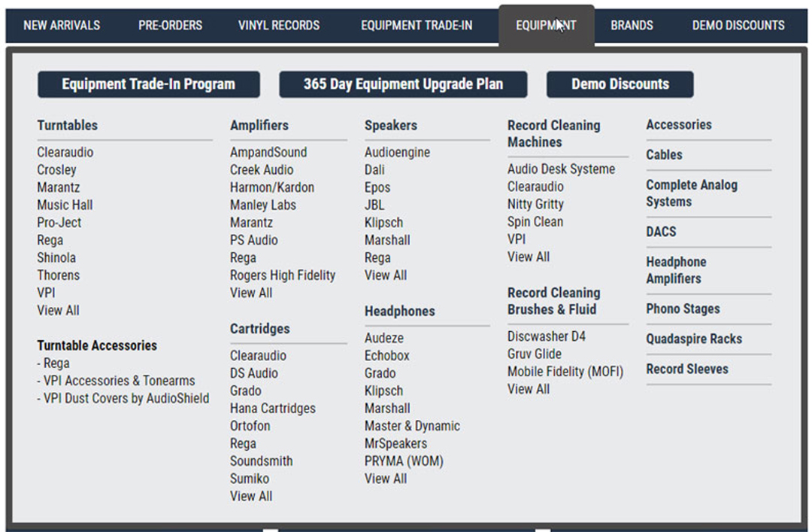Open the Headphones category heading

click(x=399, y=311)
